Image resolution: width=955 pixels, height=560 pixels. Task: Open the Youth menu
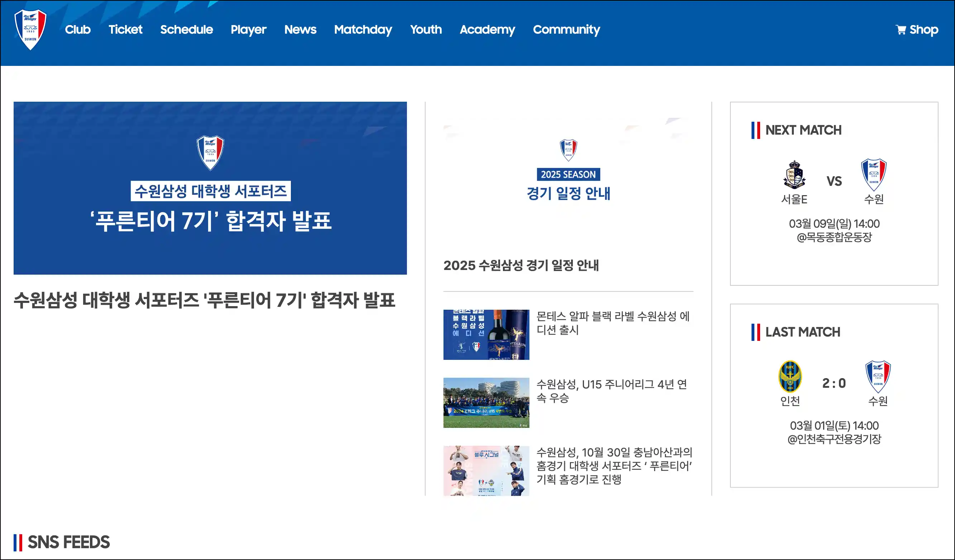[x=426, y=30]
